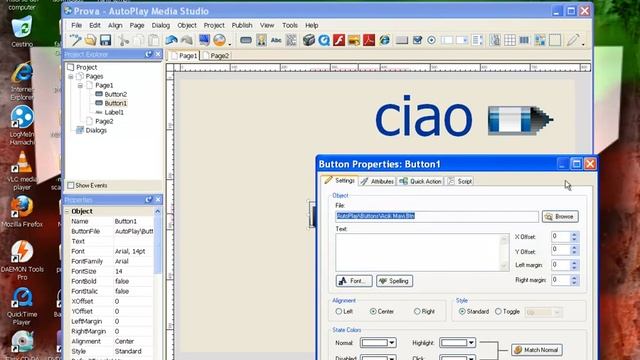Select Label1 in Project Explorer tree
Image resolution: width=640 pixels, height=360 pixels.
[x=114, y=112]
